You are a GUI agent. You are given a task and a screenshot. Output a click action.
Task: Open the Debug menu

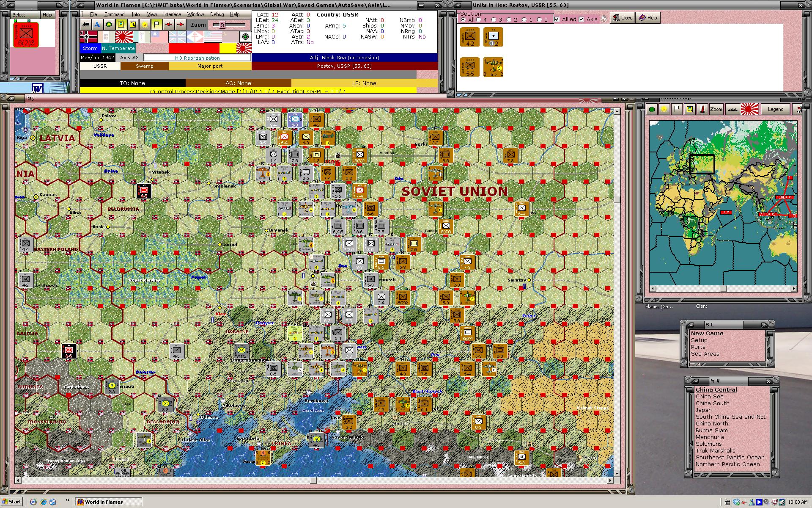(x=217, y=14)
